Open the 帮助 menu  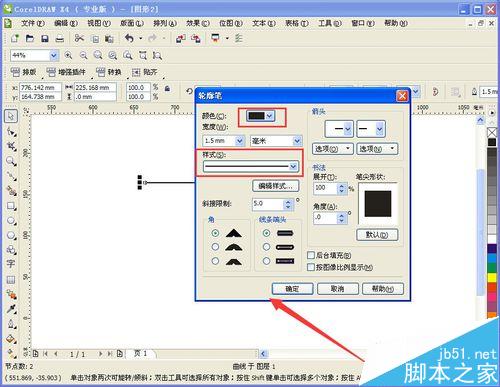coord(396,23)
